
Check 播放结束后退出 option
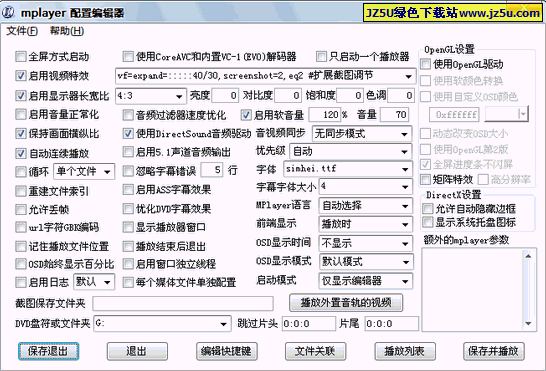click(128, 247)
